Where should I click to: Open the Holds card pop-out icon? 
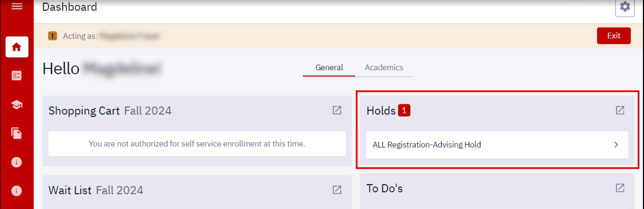pyautogui.click(x=620, y=110)
